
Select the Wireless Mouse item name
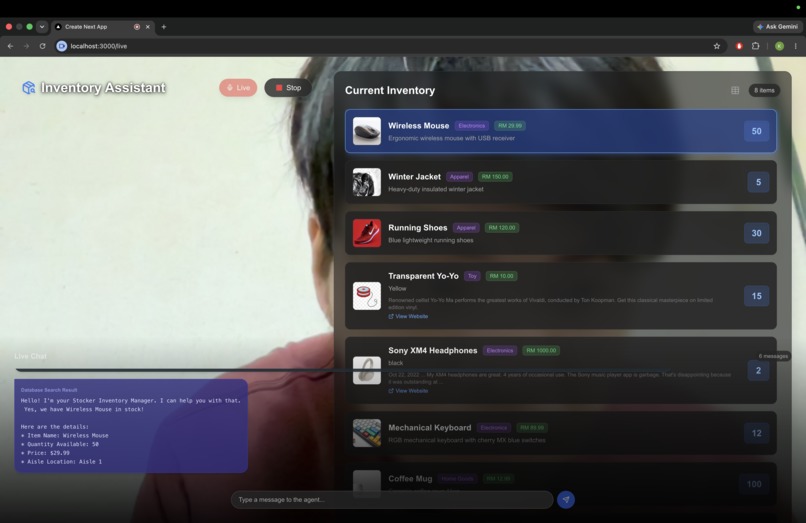[x=418, y=125]
